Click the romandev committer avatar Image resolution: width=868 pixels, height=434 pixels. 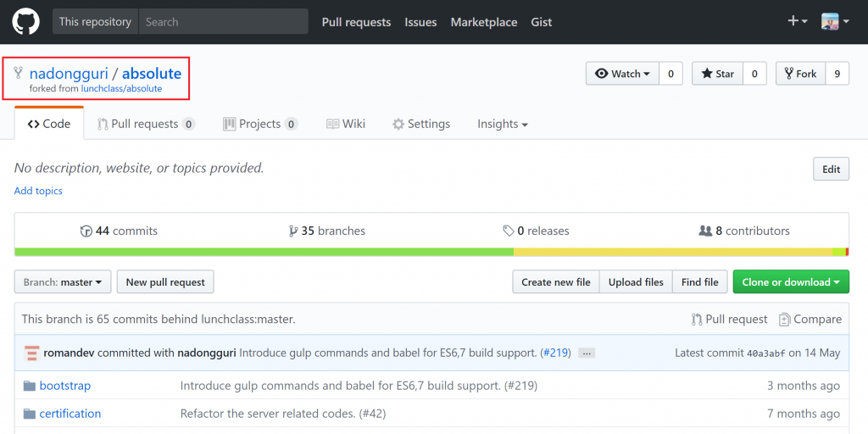(31, 353)
